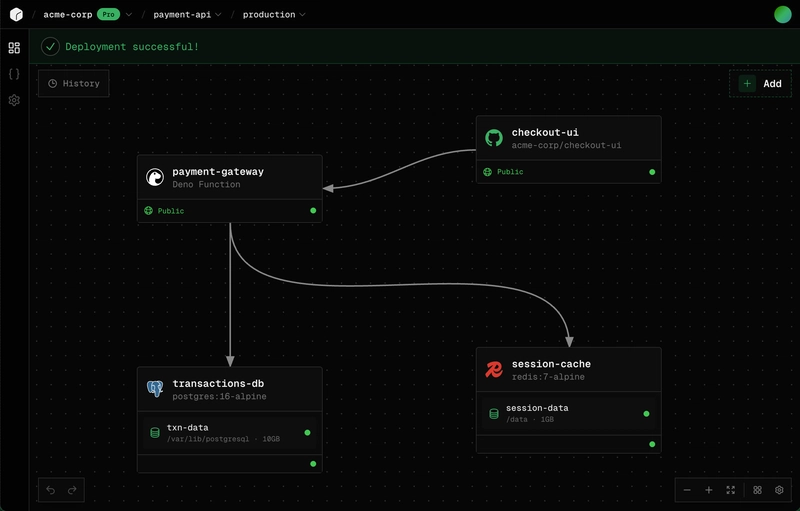
Task: Open the user avatar in top-right corner
Action: pos(782,15)
